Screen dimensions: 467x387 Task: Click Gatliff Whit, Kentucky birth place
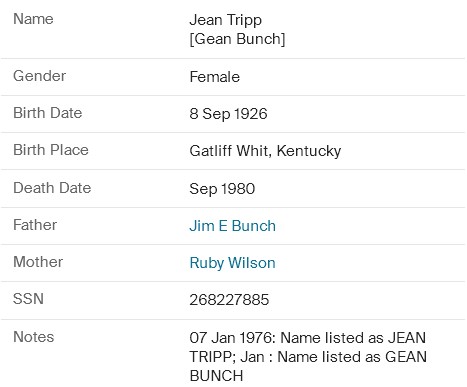coord(265,151)
